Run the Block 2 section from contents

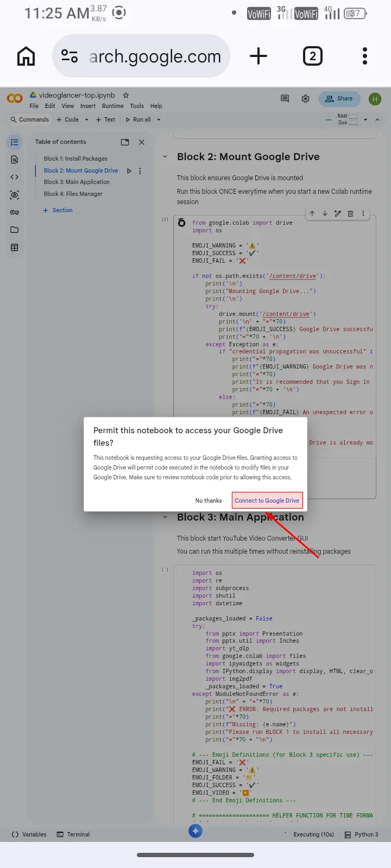coord(129,170)
